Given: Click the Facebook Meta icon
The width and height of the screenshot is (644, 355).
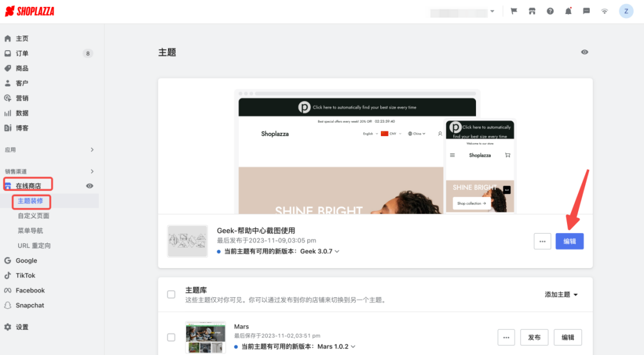Looking at the screenshot, I should coord(8,291).
